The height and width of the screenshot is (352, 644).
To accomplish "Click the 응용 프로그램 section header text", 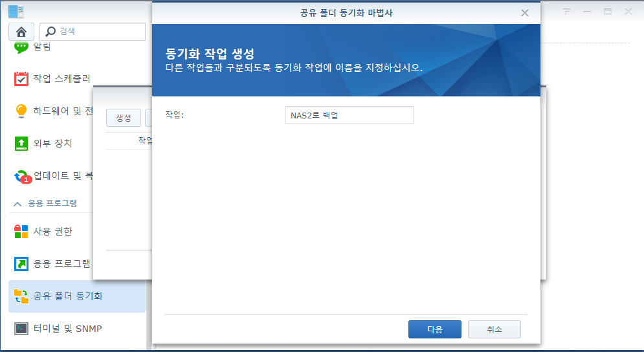I will 52,203.
